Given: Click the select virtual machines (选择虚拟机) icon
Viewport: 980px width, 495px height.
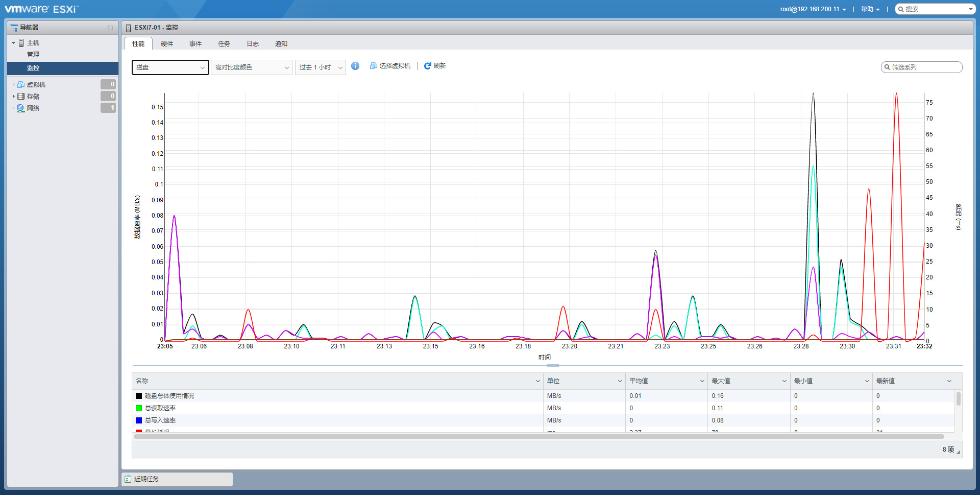Looking at the screenshot, I should (x=374, y=66).
